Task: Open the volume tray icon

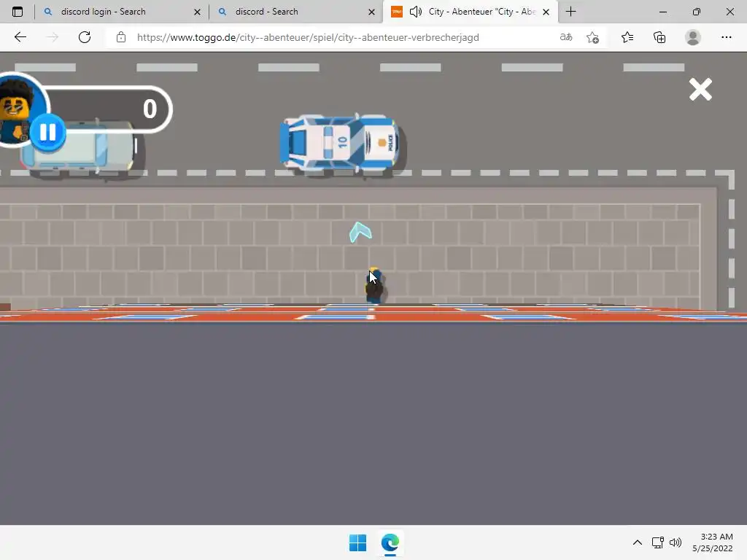Action: 675,542
